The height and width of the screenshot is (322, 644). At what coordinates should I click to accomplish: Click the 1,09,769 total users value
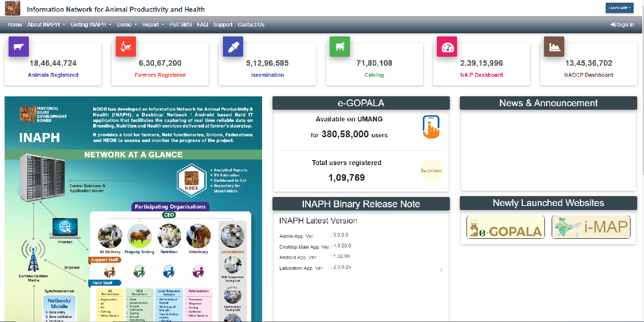347,178
